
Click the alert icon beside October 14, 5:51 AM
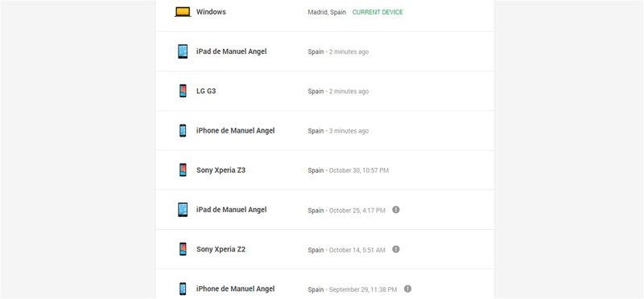[395, 249]
